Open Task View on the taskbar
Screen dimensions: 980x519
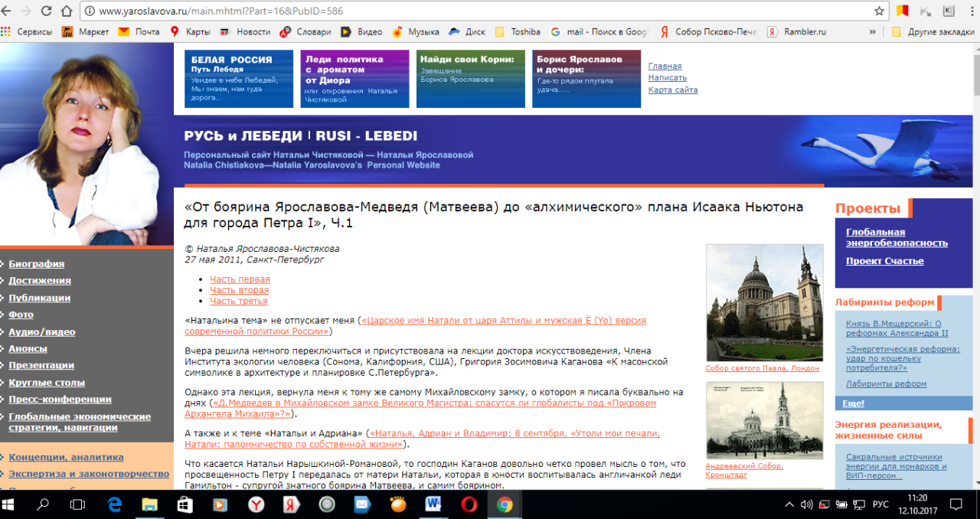pos(77,504)
